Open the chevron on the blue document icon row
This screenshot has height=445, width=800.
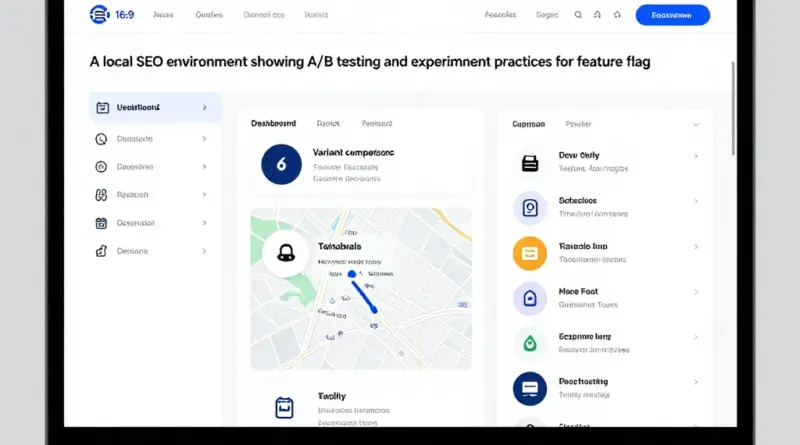[696, 201]
